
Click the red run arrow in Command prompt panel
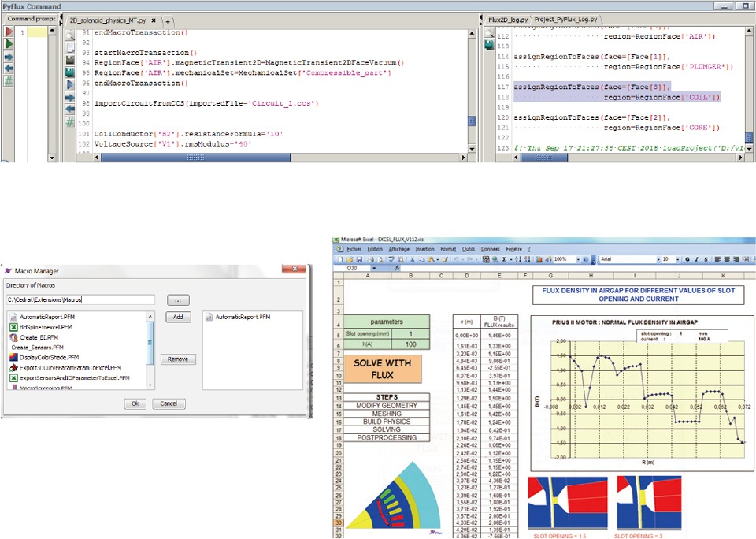9,32
